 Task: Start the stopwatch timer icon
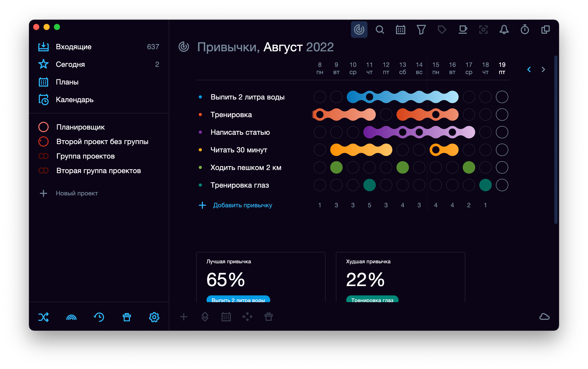click(x=525, y=30)
